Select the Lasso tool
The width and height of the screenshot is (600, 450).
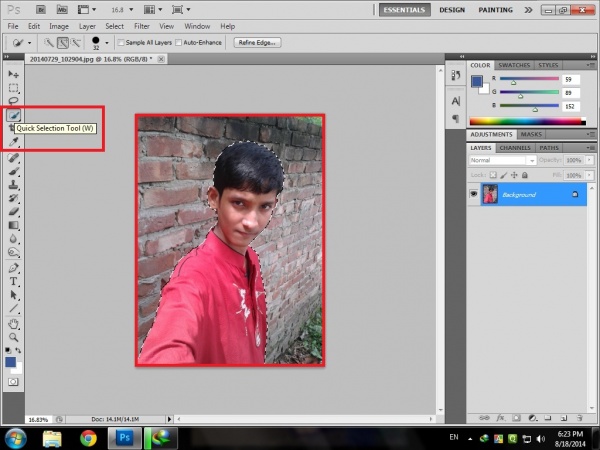click(x=14, y=101)
